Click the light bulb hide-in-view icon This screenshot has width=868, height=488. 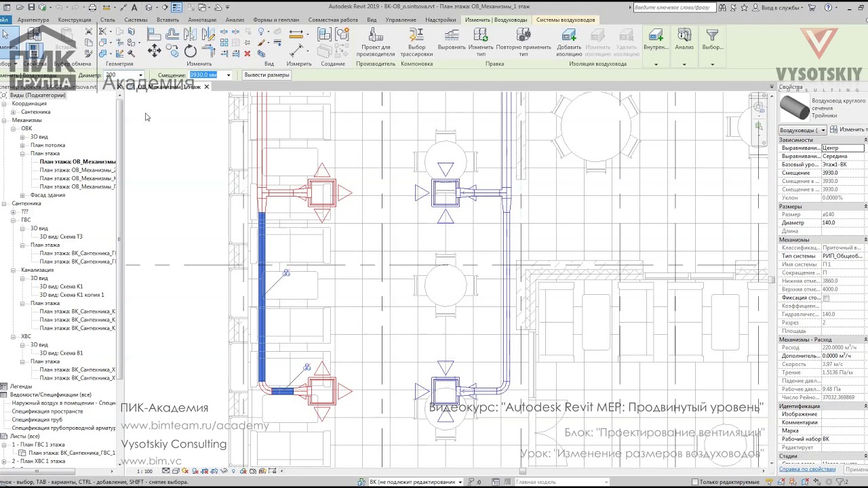click(x=261, y=32)
